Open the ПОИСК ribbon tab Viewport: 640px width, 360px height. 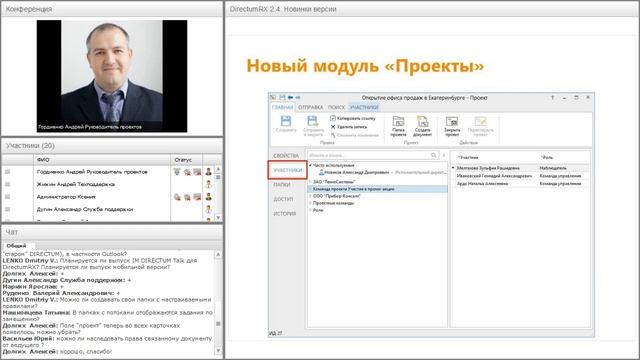coord(336,107)
